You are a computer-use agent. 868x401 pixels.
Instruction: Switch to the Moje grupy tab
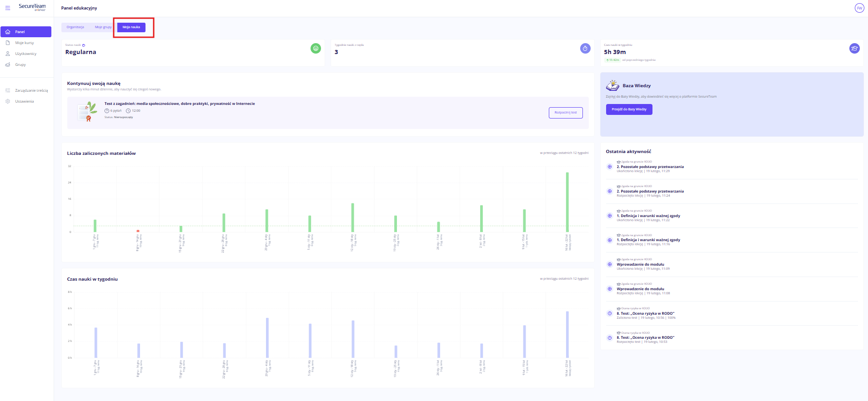[103, 27]
